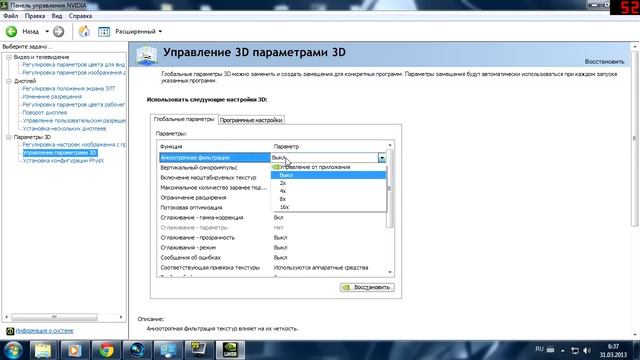Click the volume speaker tray icon
The width and height of the screenshot is (640, 360).
coord(587,350)
